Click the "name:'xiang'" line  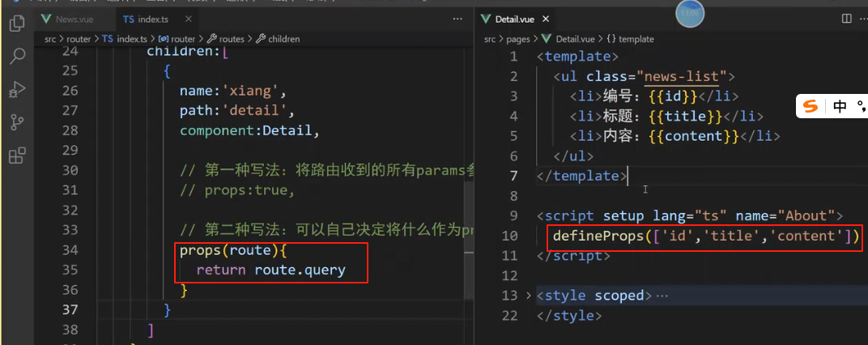(232, 91)
